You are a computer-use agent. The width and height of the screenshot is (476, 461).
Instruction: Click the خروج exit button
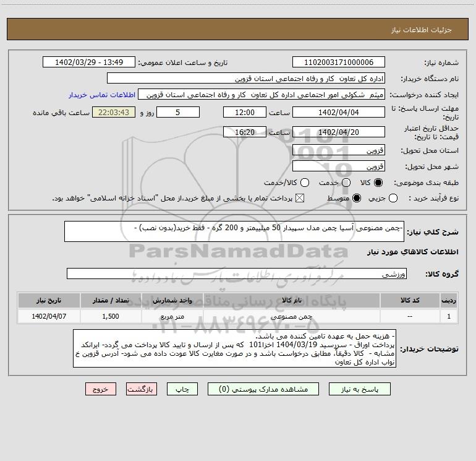click(101, 389)
